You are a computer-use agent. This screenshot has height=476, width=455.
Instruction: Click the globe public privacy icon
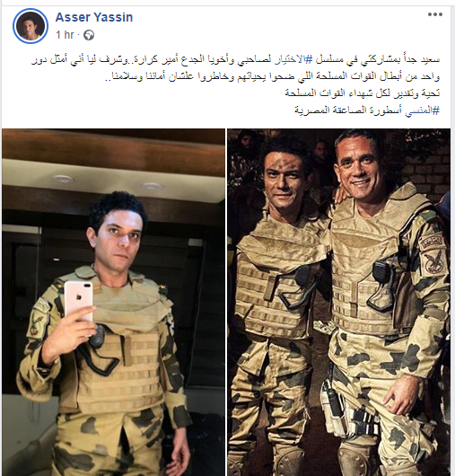pyautogui.click(x=89, y=35)
